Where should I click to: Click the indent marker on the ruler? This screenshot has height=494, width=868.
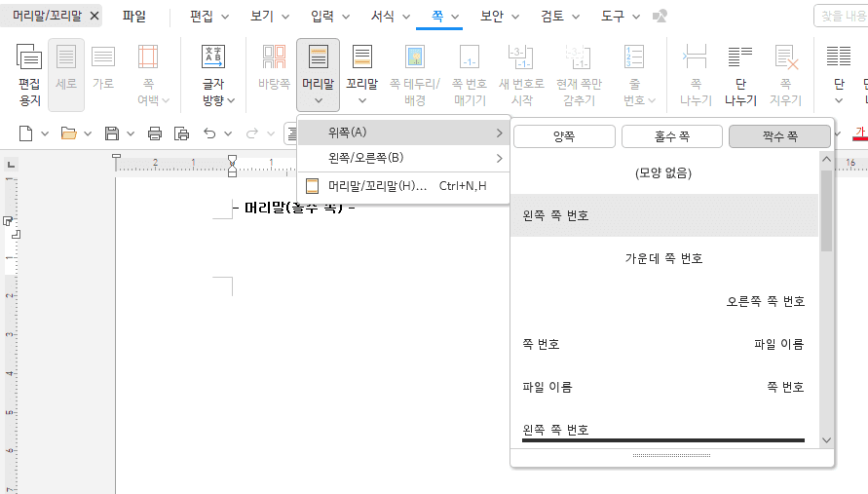coord(232,166)
